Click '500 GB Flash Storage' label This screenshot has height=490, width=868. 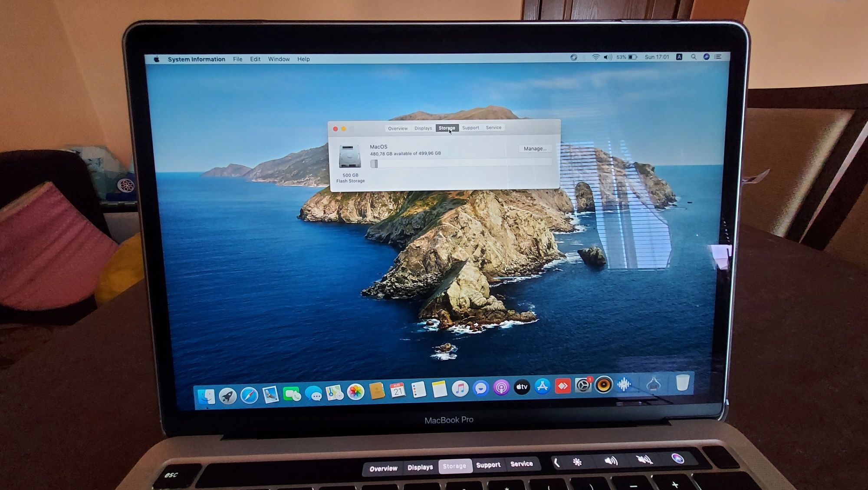coord(351,178)
